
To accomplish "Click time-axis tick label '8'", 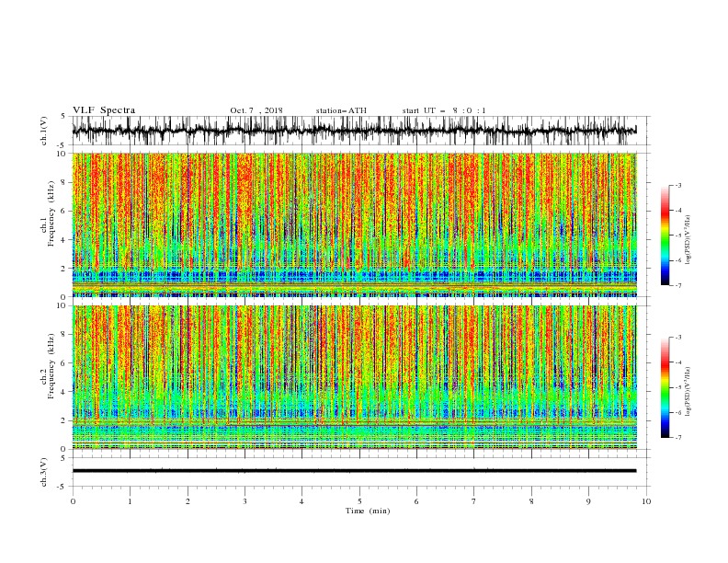I will click(x=531, y=501).
